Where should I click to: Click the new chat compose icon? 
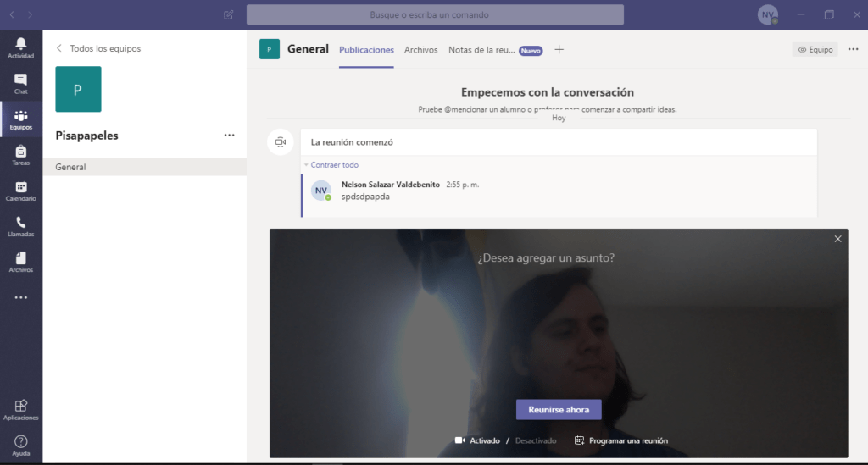[x=228, y=14]
